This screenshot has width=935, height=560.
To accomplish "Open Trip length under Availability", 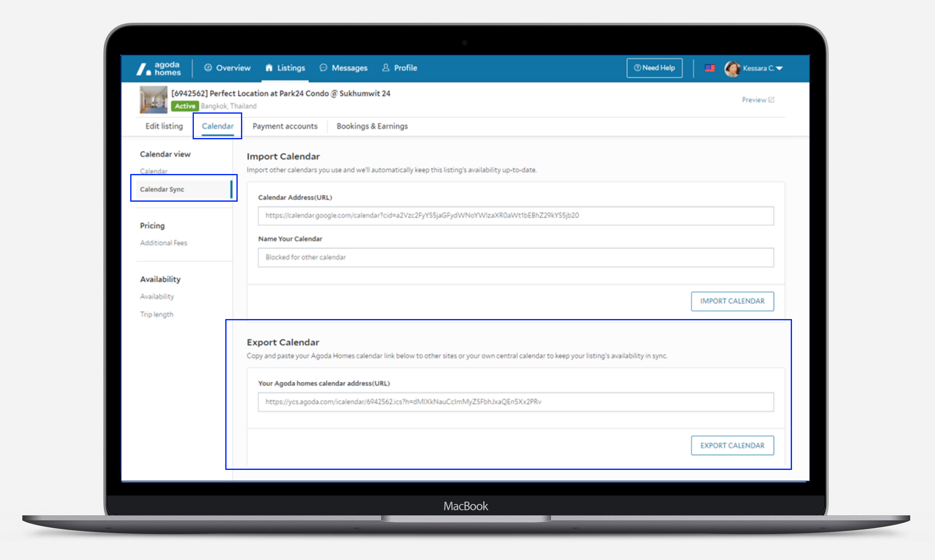I will tap(157, 315).
